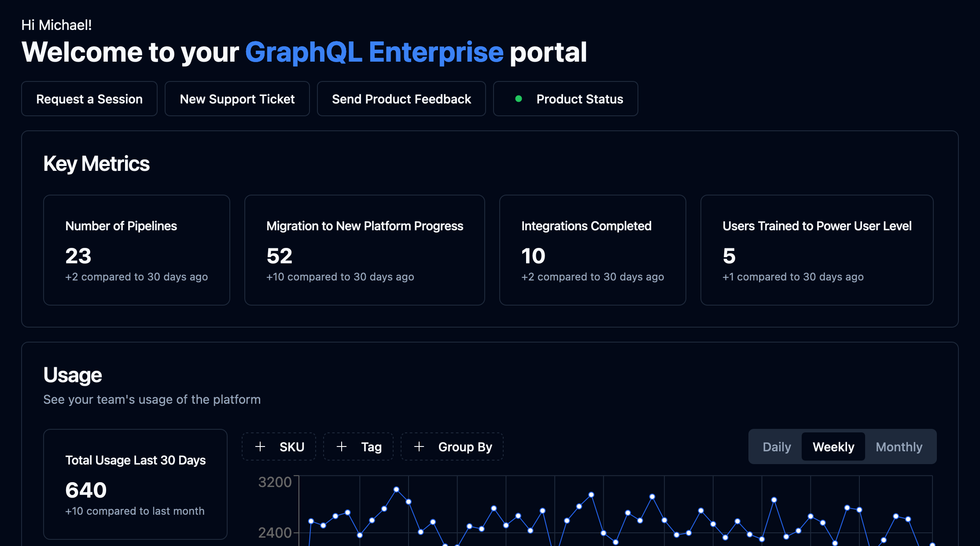Click the Usage section heading

click(x=73, y=375)
